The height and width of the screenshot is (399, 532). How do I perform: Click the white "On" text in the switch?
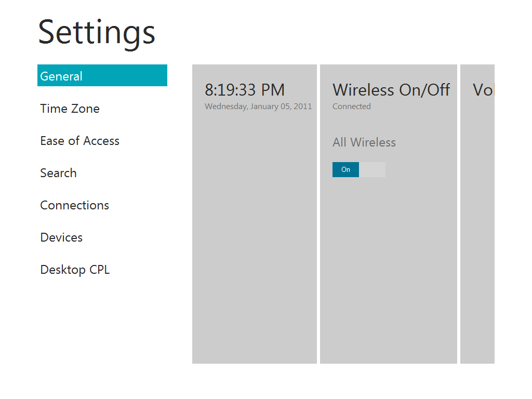(x=346, y=170)
